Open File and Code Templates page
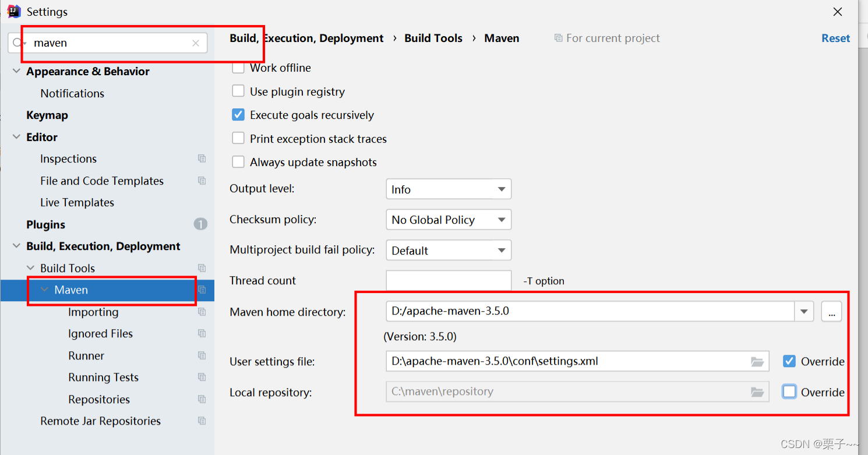 102,181
